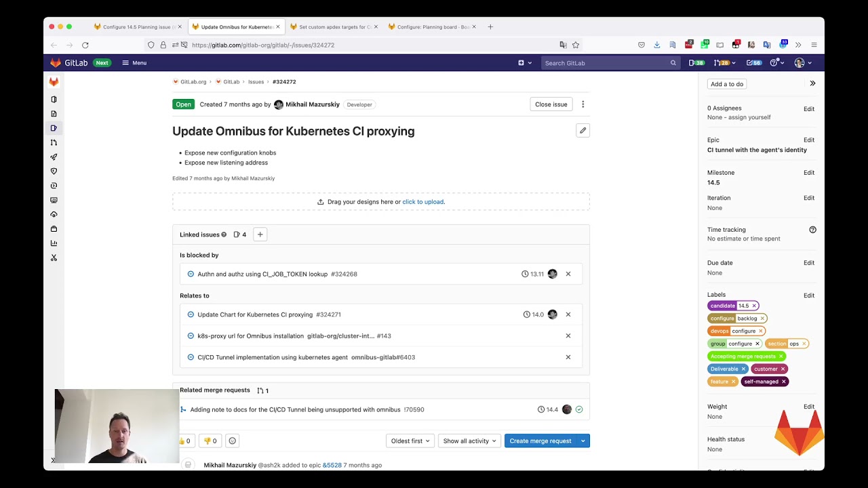This screenshot has width=868, height=488.
Task: Open the Deployments sidebar icon
Action: click(x=54, y=185)
